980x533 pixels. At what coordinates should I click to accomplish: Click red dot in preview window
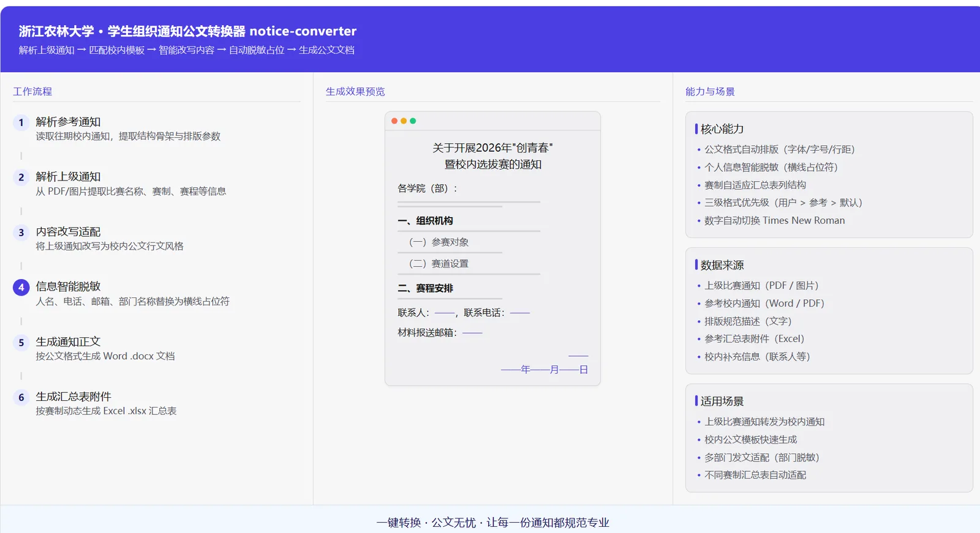394,121
